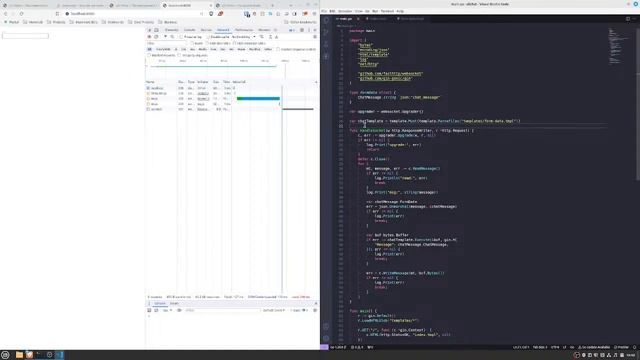Clear the network request log
Image resolution: width=640 pixels, height=360 pixels.
156,37
